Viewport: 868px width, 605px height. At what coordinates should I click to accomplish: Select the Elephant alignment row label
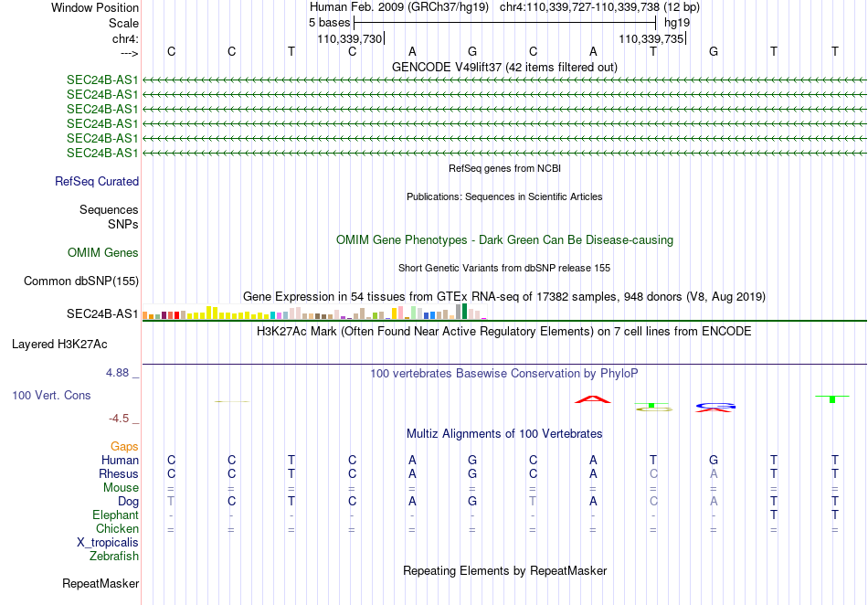point(115,515)
